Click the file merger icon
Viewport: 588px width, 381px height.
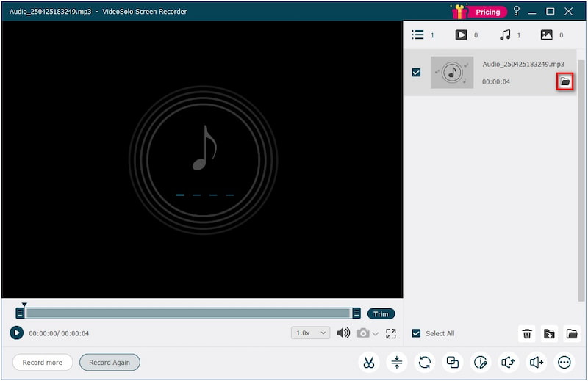[x=453, y=362]
